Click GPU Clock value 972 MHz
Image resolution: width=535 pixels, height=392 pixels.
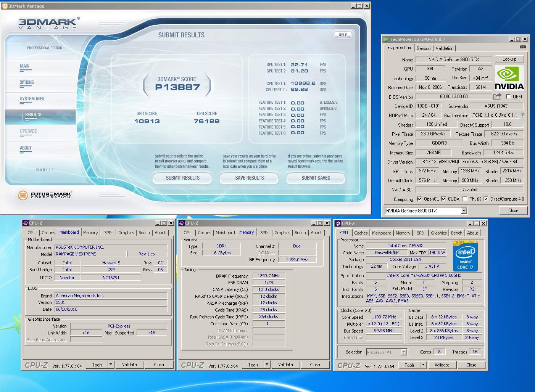coord(427,171)
